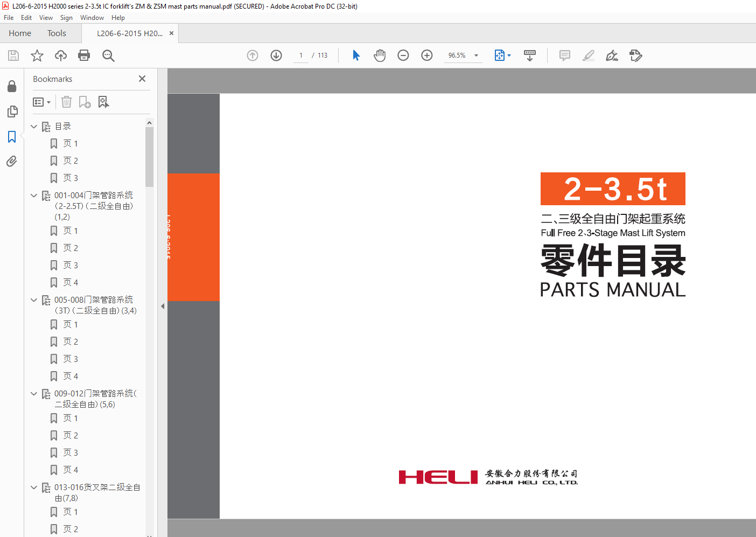This screenshot has height=537, width=756.
Task: Click the page number input field
Action: coord(301,55)
